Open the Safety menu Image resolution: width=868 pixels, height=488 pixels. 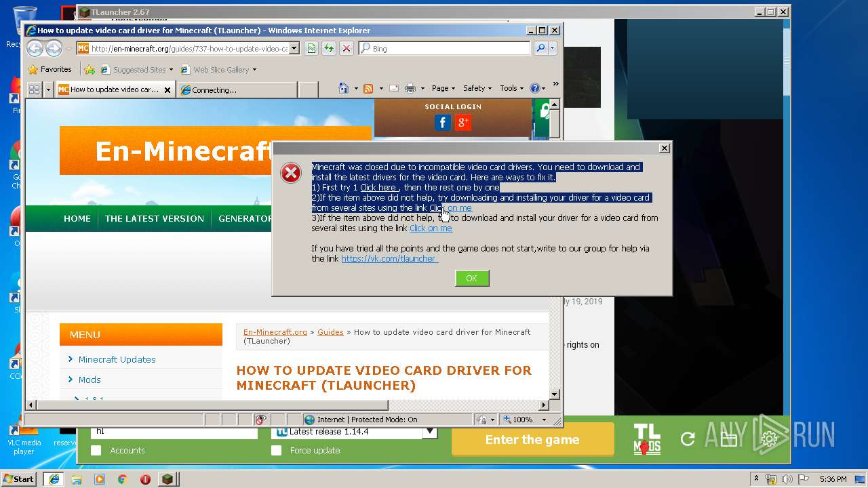477,88
